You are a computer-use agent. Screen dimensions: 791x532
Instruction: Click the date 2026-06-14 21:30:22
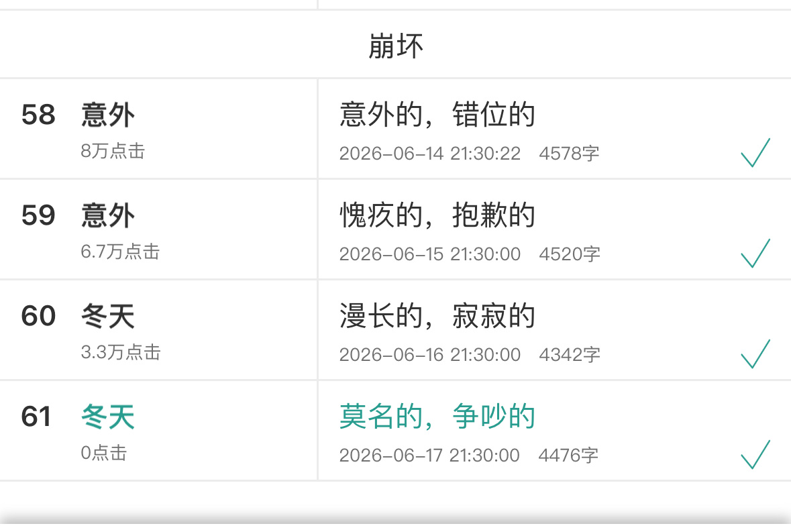point(430,154)
